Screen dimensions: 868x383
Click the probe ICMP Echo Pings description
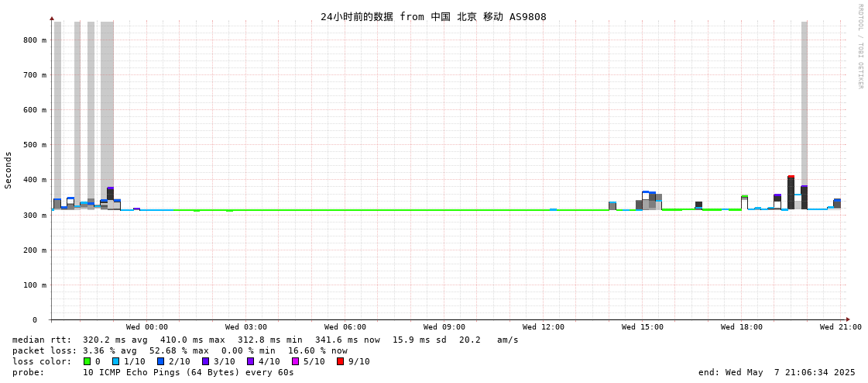coord(188,372)
